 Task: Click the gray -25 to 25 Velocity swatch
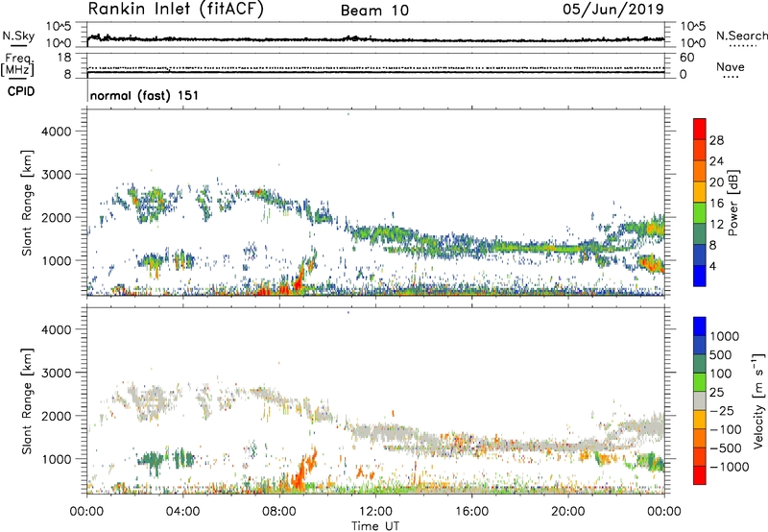point(700,400)
